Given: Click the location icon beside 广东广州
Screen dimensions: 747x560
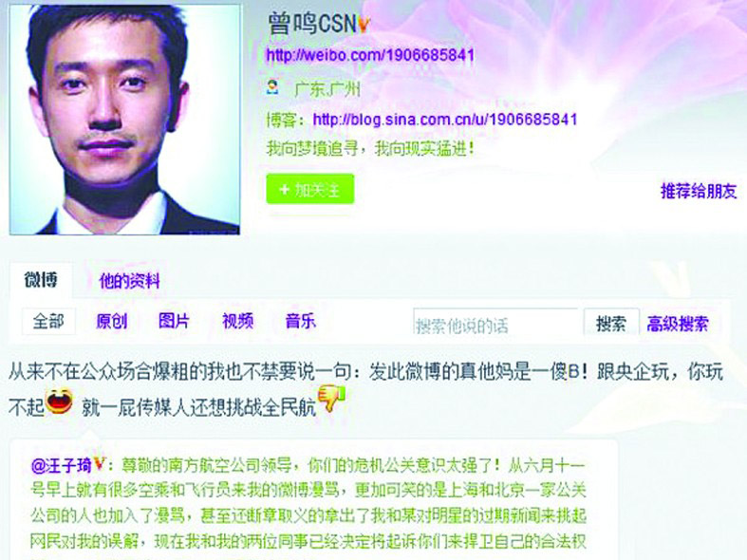Looking at the screenshot, I should pos(272,87).
